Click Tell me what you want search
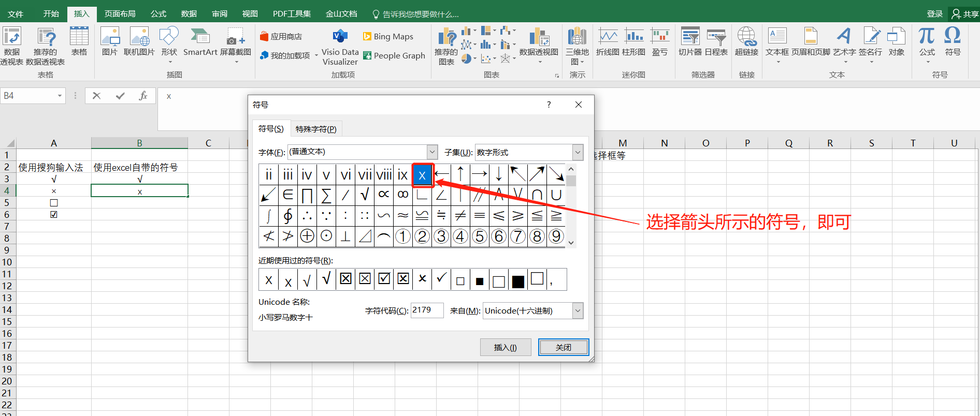 point(416,14)
